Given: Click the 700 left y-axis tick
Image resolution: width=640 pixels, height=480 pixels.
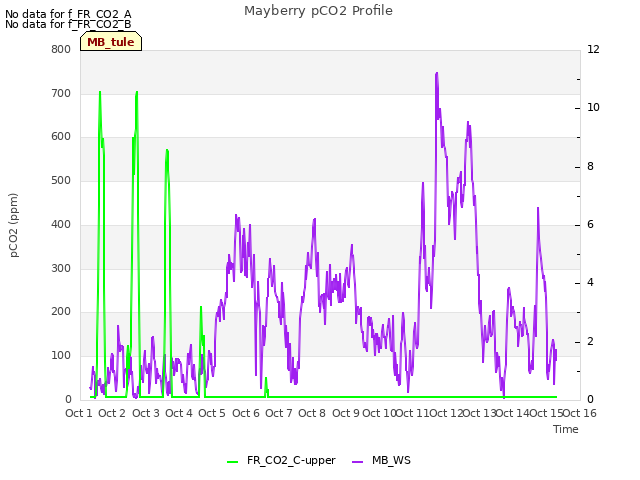Looking at the screenshot, I should [61, 93].
